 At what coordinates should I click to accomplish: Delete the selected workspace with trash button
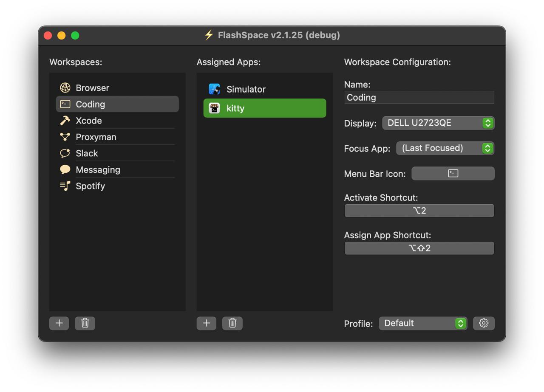coord(85,323)
